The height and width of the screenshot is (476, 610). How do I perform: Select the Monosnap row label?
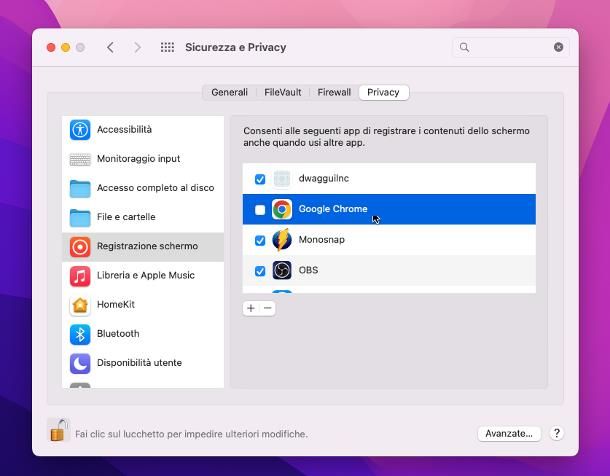pyautogui.click(x=322, y=240)
